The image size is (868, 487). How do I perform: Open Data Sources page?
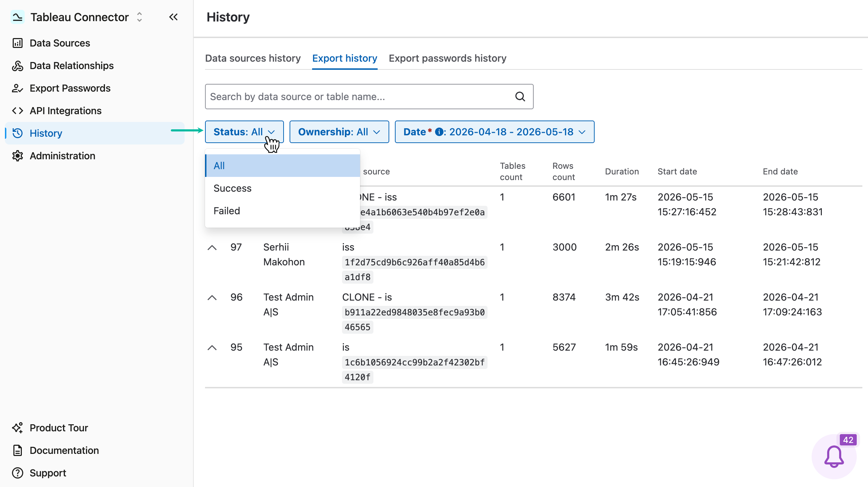tap(60, 43)
